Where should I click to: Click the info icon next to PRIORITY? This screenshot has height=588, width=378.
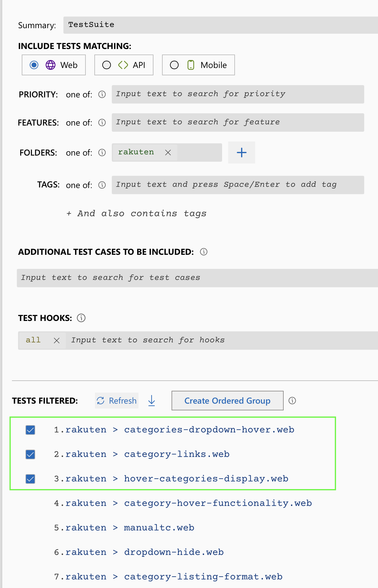point(102,94)
